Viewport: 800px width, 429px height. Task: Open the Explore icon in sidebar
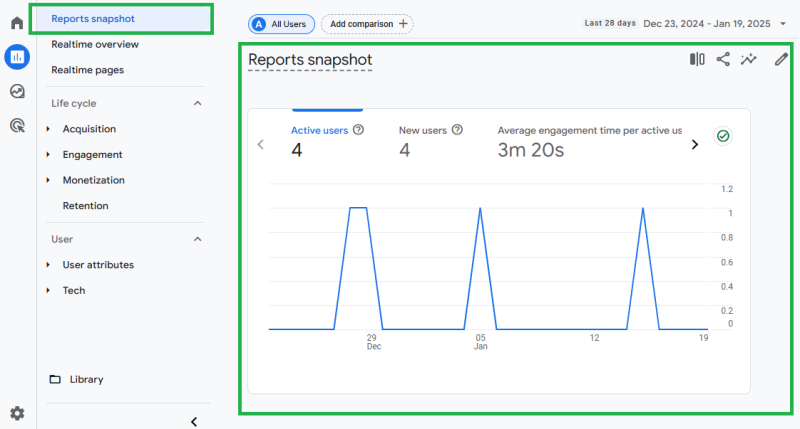click(x=17, y=91)
